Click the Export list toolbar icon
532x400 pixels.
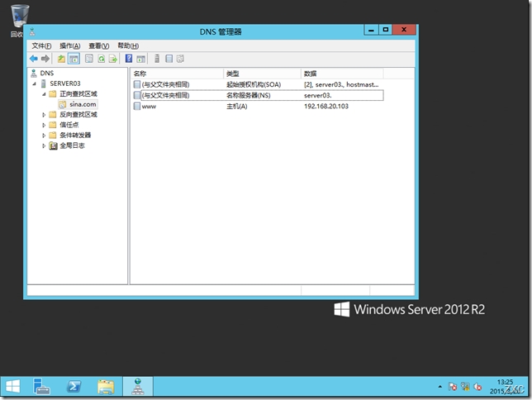(x=112, y=59)
